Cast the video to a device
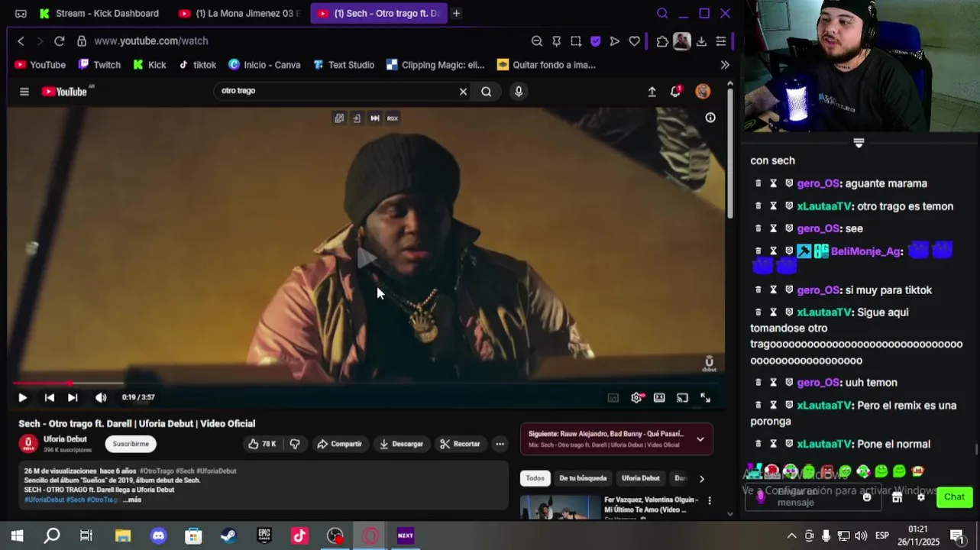The width and height of the screenshot is (980, 550). pyautogui.click(x=682, y=397)
